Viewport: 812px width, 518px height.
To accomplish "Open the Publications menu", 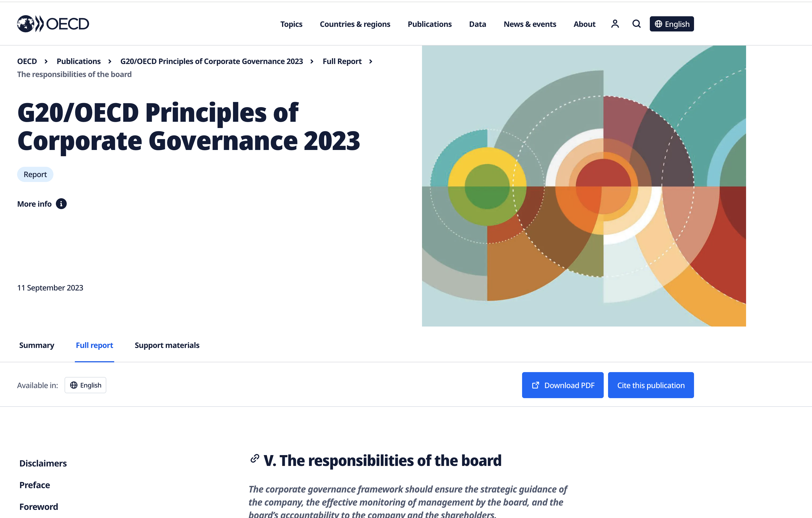I will (430, 24).
